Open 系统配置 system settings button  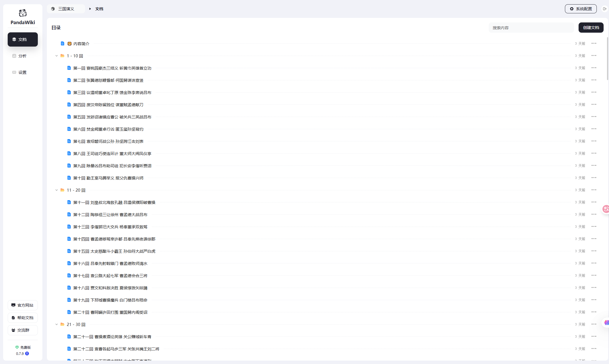point(581,9)
